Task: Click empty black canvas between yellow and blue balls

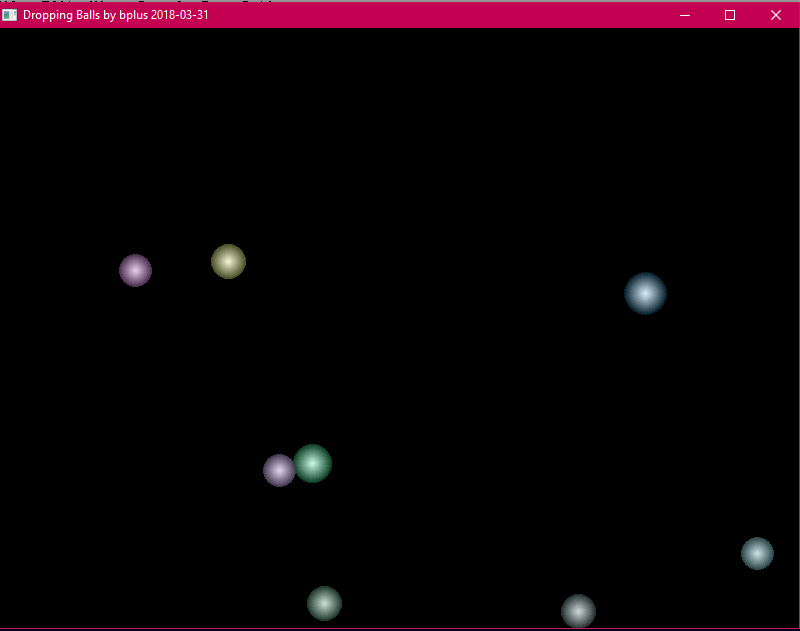Action: tap(430, 275)
